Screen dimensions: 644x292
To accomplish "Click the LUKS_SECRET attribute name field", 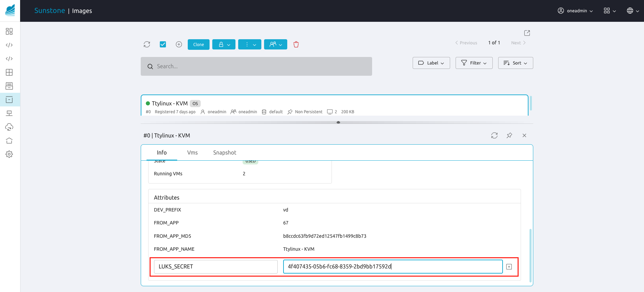I will click(x=216, y=266).
